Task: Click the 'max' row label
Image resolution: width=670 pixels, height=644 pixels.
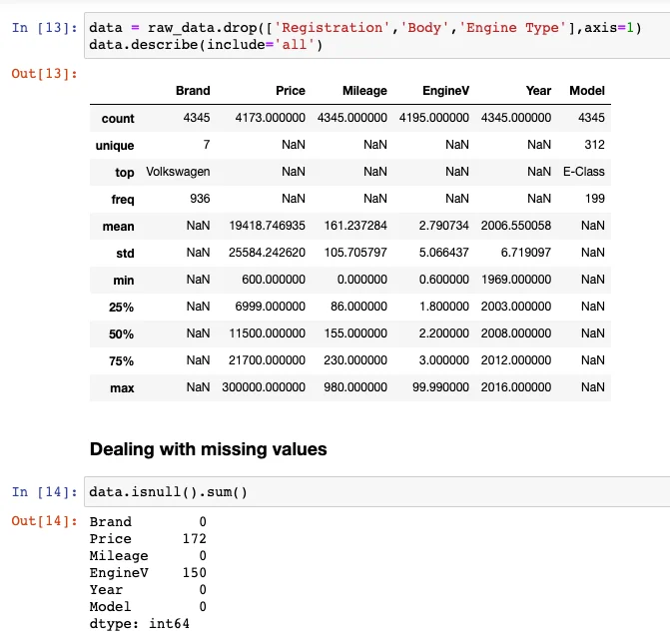Action: pyautogui.click(x=122, y=387)
